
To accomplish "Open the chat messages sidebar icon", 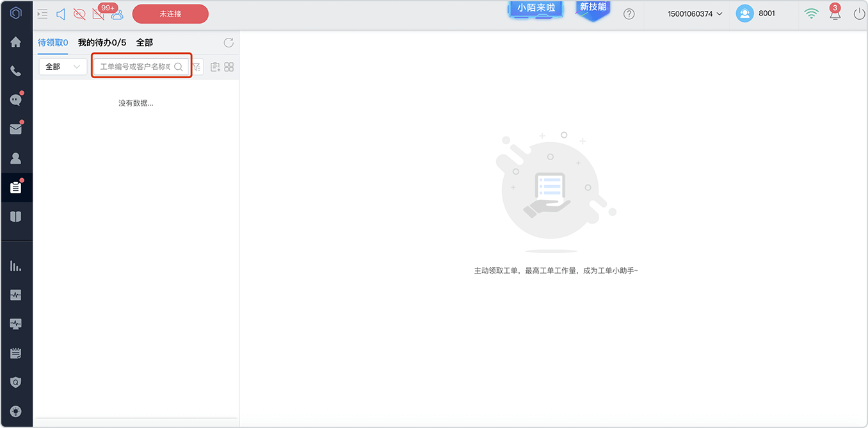I will pos(16,100).
